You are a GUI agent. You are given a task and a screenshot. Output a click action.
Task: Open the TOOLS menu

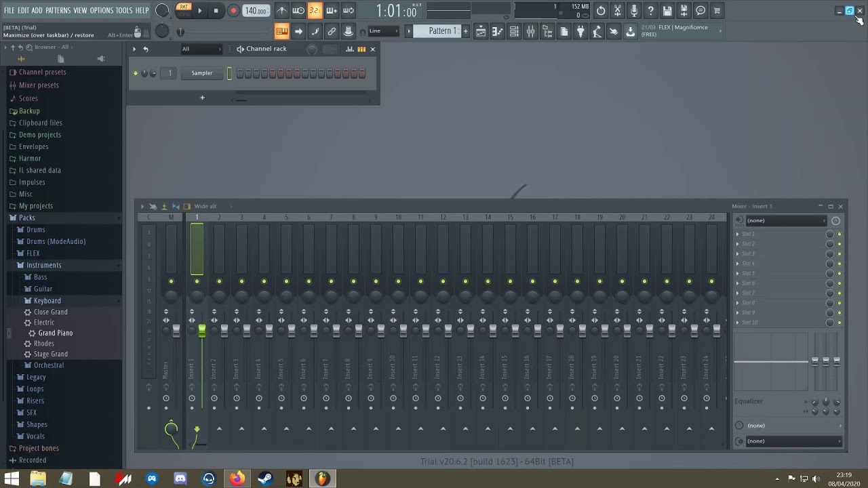click(x=124, y=10)
